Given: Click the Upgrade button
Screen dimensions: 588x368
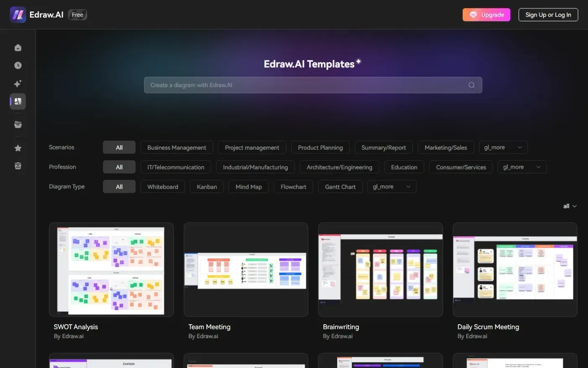Looking at the screenshot, I should (486, 15).
